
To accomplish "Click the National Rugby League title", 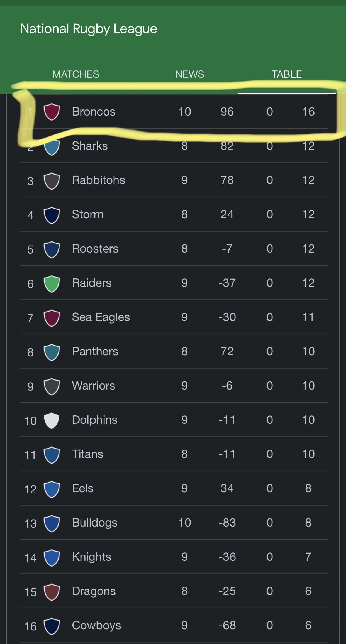I will [x=89, y=29].
